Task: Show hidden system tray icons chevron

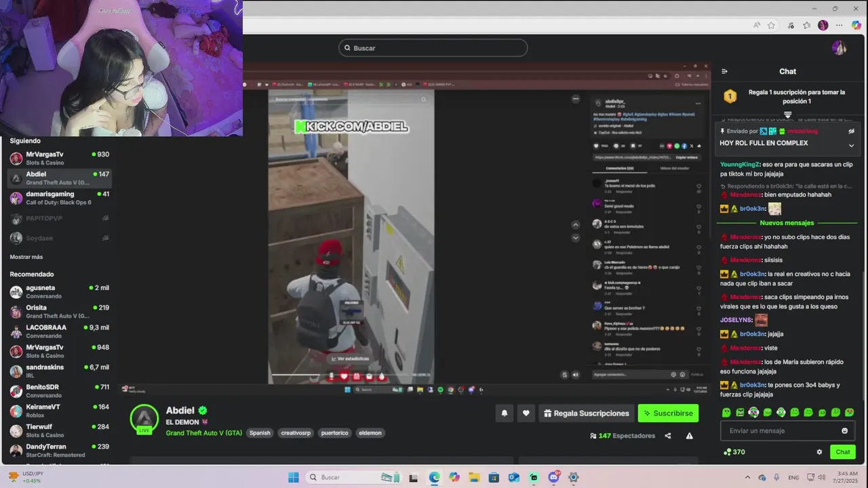Action: point(748,477)
